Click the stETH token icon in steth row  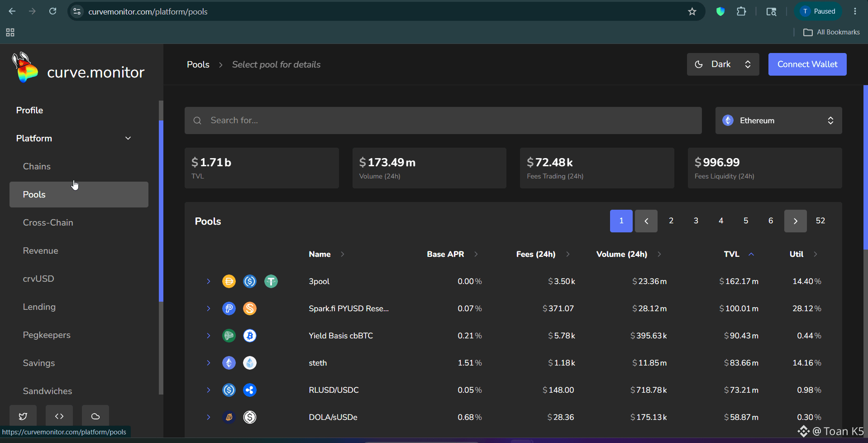pyautogui.click(x=250, y=363)
